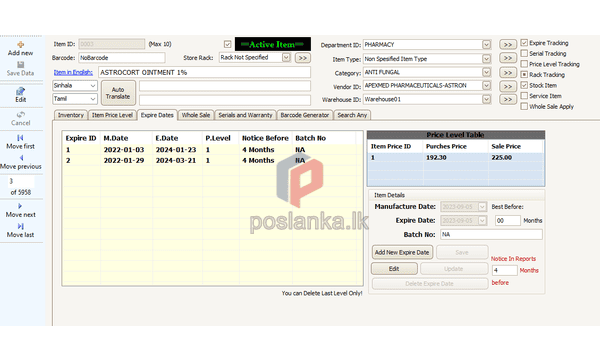Viewport: 600px width, 360px height.
Task: Go back with Move previous arrow
Action: [21, 158]
